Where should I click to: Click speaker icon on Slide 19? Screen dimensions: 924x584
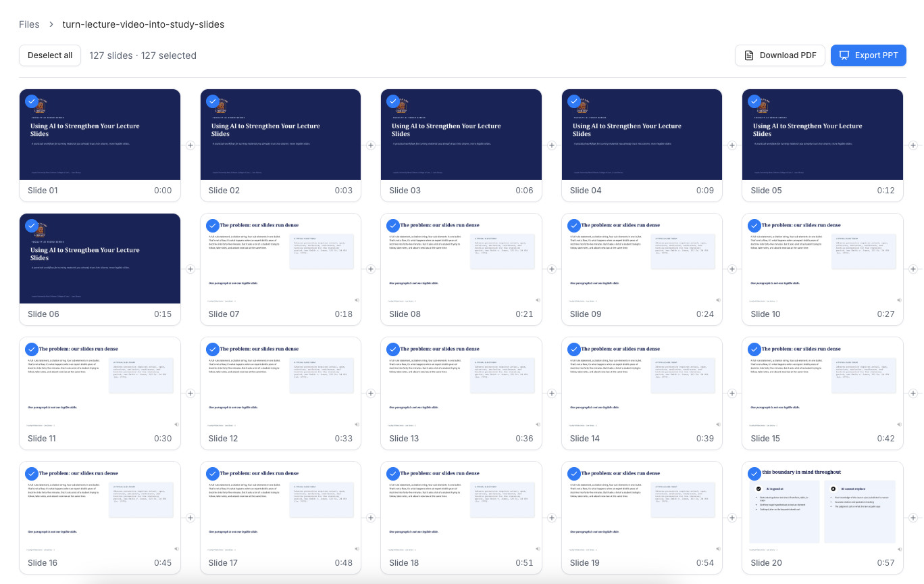point(718,549)
